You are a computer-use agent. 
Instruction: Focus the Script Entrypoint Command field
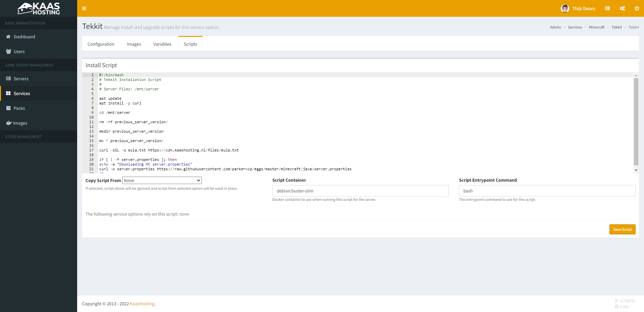tap(547, 191)
